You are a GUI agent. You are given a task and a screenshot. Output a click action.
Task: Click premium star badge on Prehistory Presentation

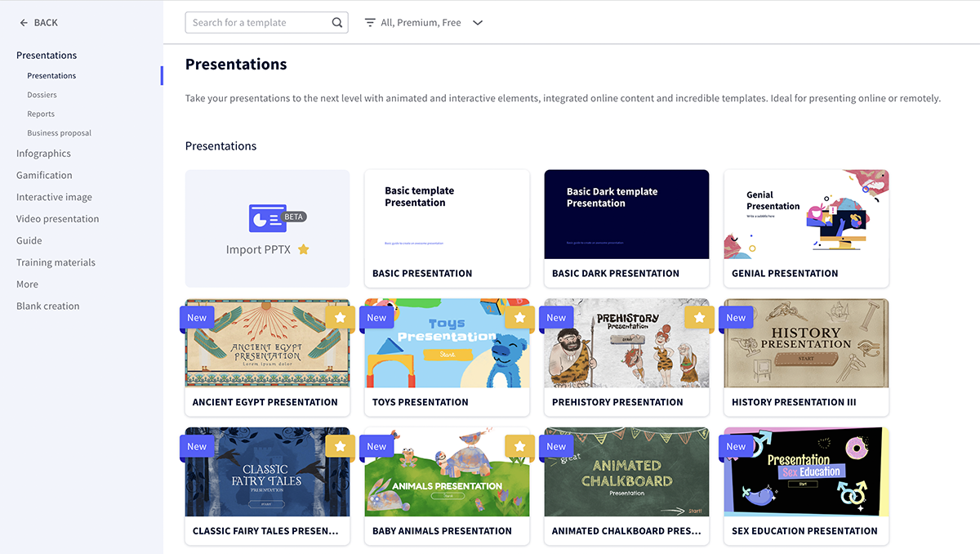[x=699, y=317]
